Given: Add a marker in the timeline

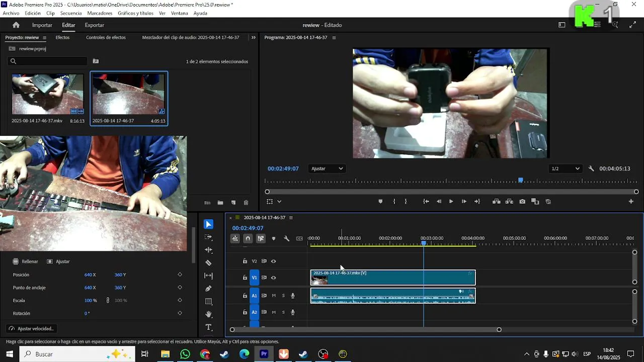Looking at the screenshot, I should [274, 238].
